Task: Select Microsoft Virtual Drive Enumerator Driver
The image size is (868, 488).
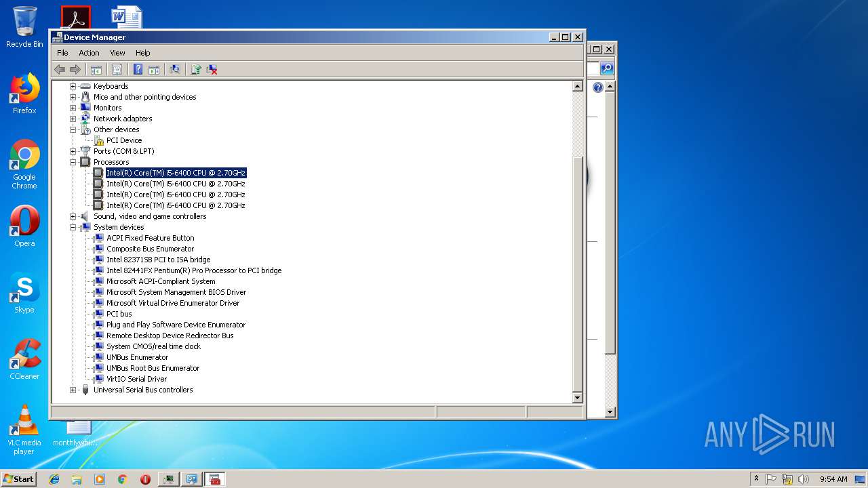Action: tap(173, 303)
